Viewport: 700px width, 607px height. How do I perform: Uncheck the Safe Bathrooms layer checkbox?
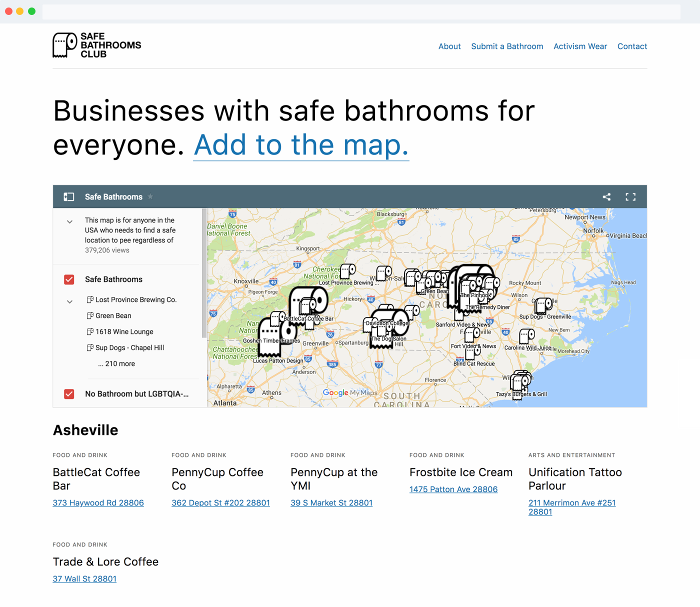pos(69,279)
